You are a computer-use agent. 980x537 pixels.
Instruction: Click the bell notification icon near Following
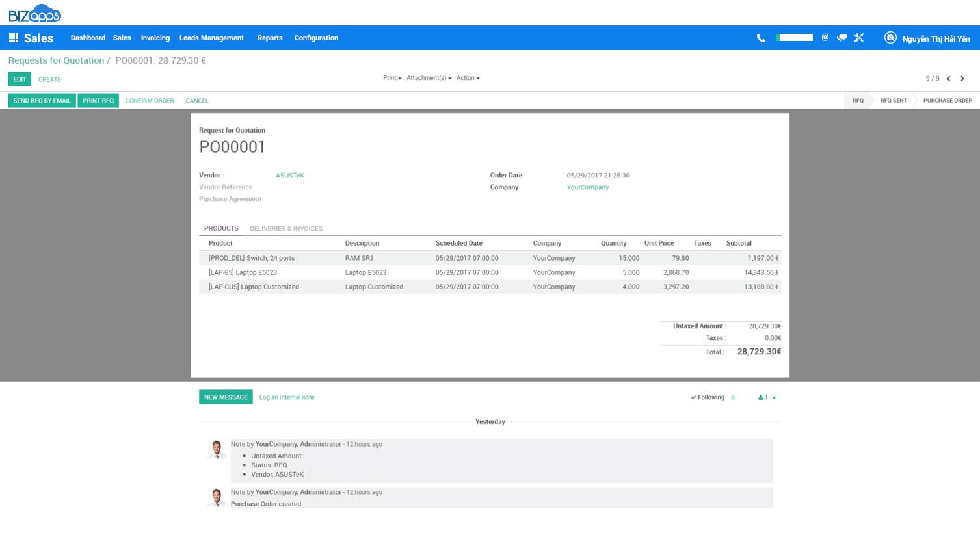pyautogui.click(x=734, y=397)
